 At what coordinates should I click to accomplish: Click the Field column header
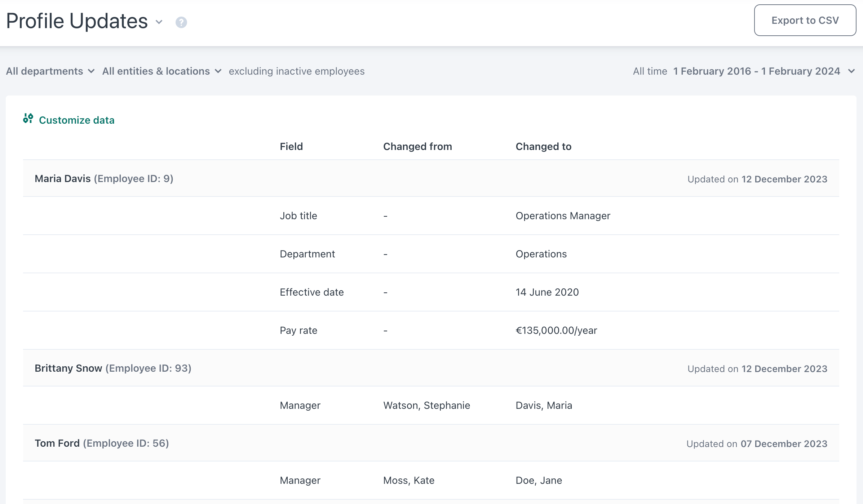click(x=291, y=146)
